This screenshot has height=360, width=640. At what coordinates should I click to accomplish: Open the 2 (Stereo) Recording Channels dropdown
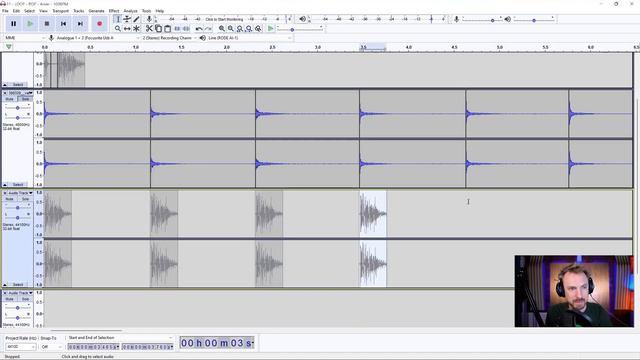[x=169, y=38]
